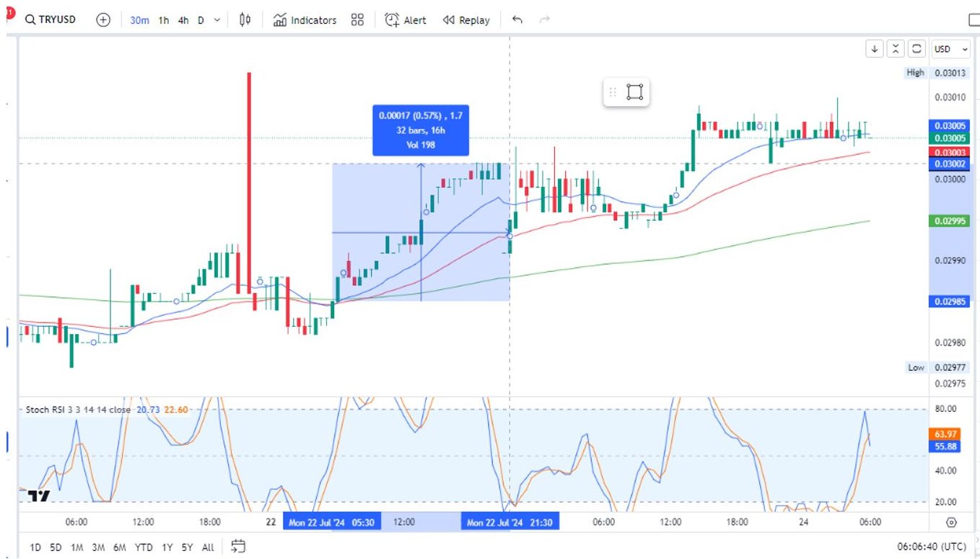The image size is (980, 559).
Task: Set date range to 5Y
Action: [x=187, y=547]
